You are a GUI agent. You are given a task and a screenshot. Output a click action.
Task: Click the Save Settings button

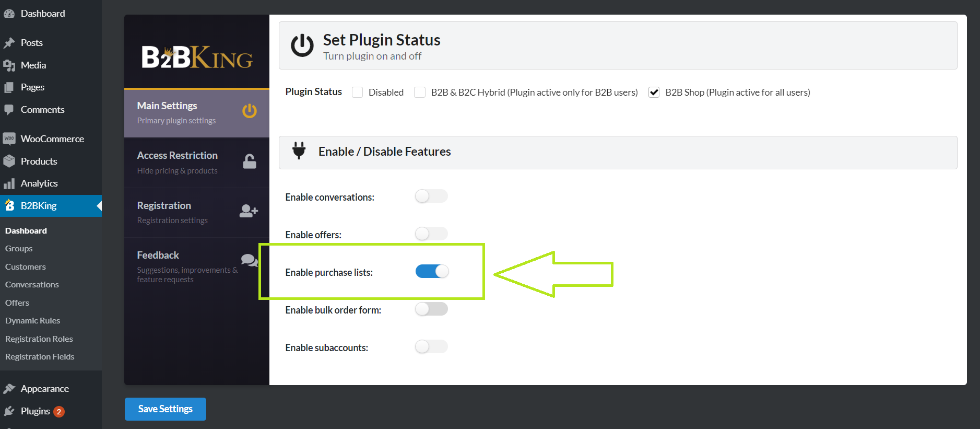(x=166, y=409)
